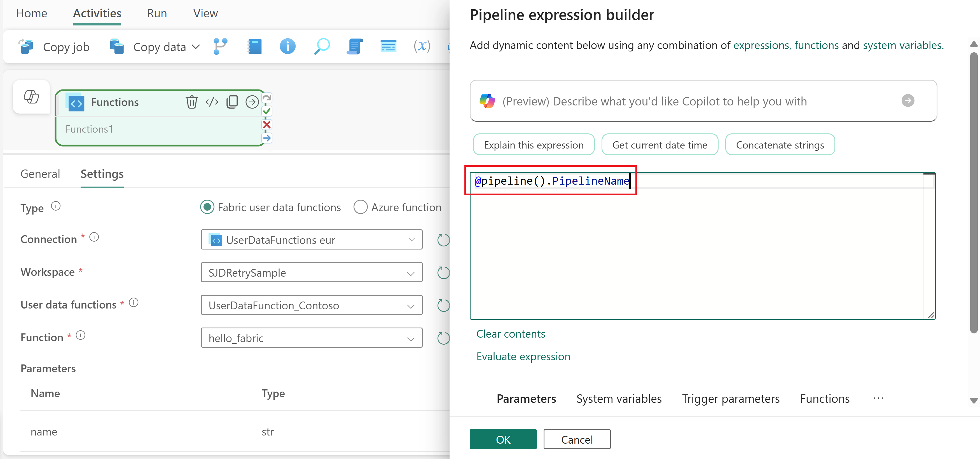The width and height of the screenshot is (980, 459).
Task: Select Azure function radio option
Action: [360, 207]
